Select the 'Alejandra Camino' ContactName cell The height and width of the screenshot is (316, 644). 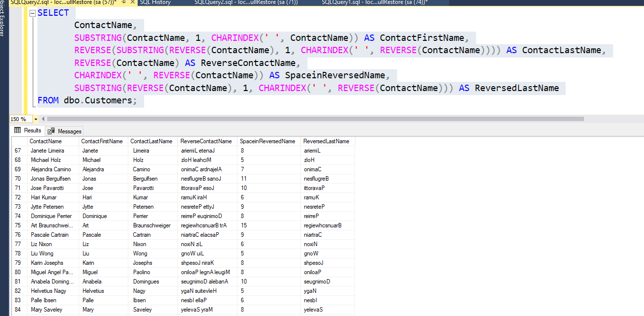pyautogui.click(x=53, y=169)
